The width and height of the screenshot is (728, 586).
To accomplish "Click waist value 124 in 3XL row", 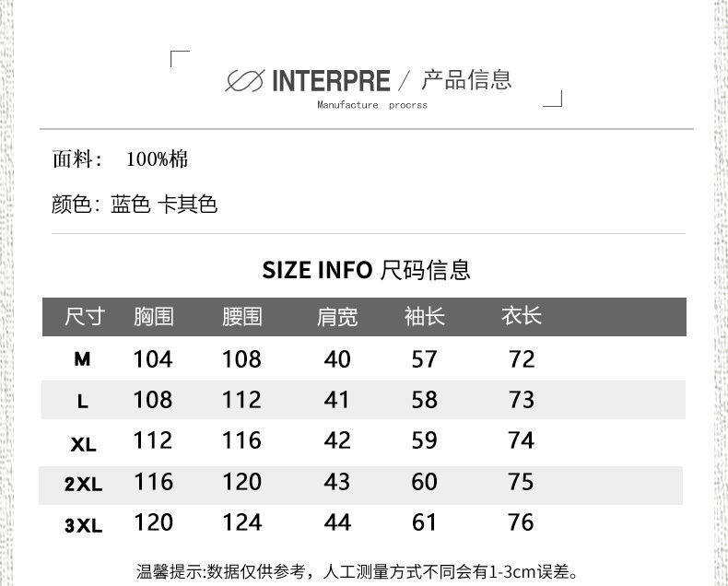I will [x=241, y=522].
